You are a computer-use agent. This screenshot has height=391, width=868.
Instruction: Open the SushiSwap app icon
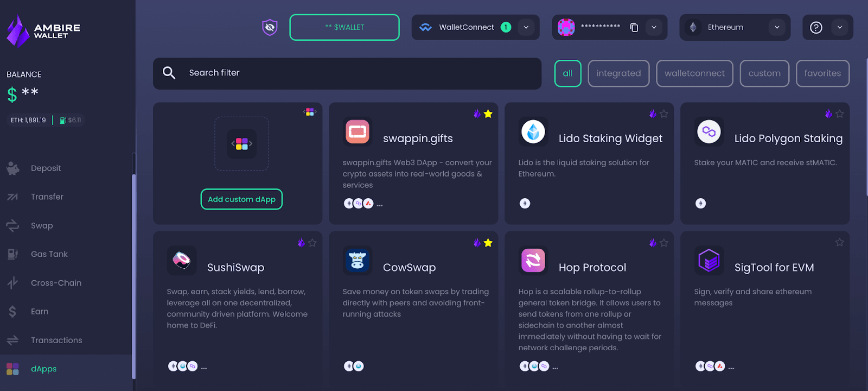click(x=182, y=261)
